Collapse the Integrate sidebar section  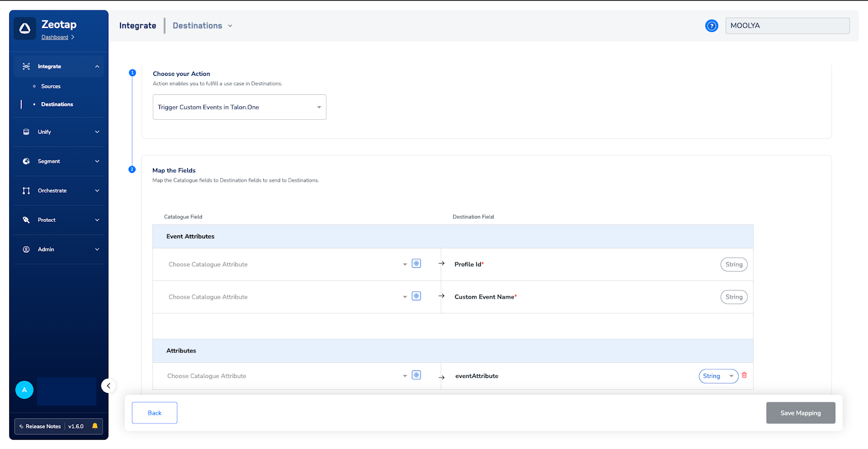pos(97,67)
